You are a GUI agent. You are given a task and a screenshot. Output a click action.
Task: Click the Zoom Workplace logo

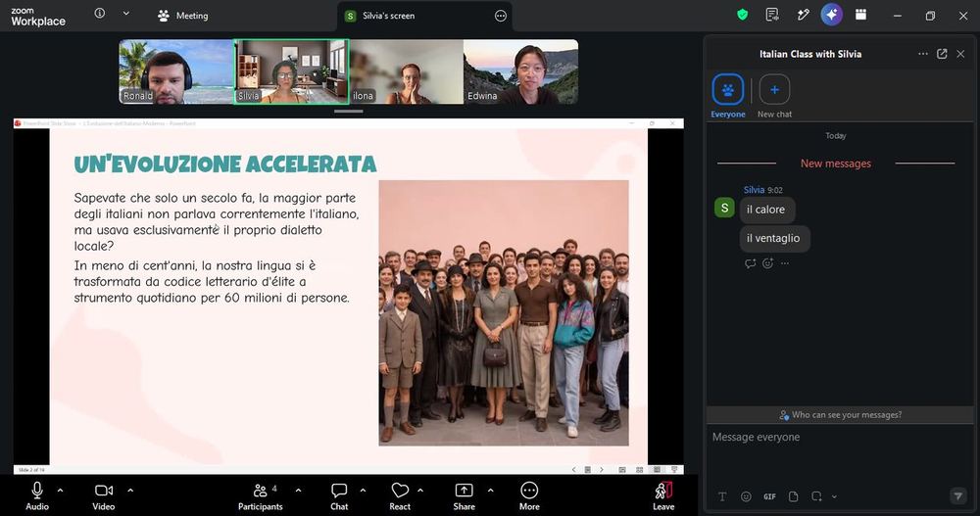[x=37, y=17]
